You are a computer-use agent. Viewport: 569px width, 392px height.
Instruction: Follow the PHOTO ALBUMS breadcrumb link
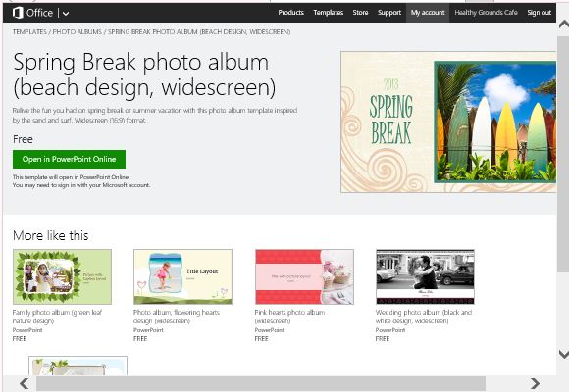pos(77,32)
